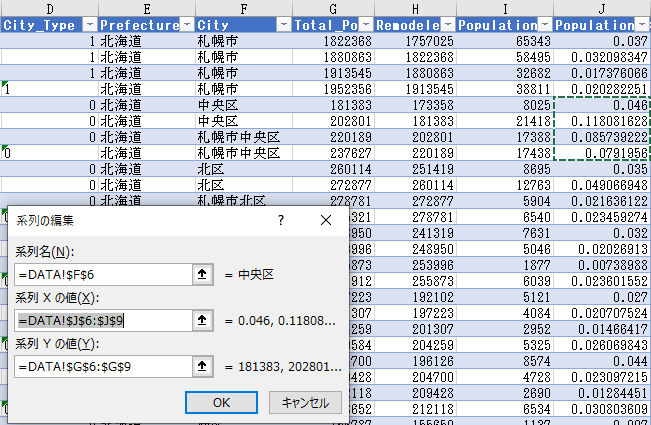Expand the Prefecture column filter arrow
The height and width of the screenshot is (425, 651).
(x=185, y=24)
